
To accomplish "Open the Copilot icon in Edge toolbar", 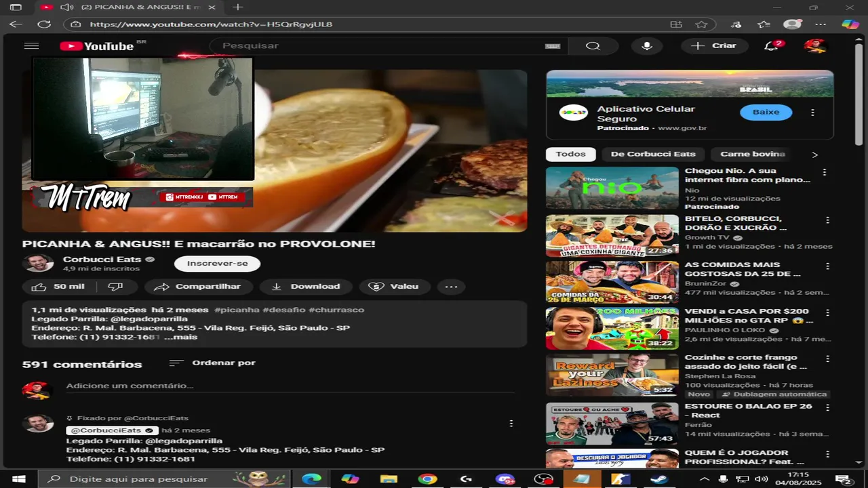I will click(850, 24).
